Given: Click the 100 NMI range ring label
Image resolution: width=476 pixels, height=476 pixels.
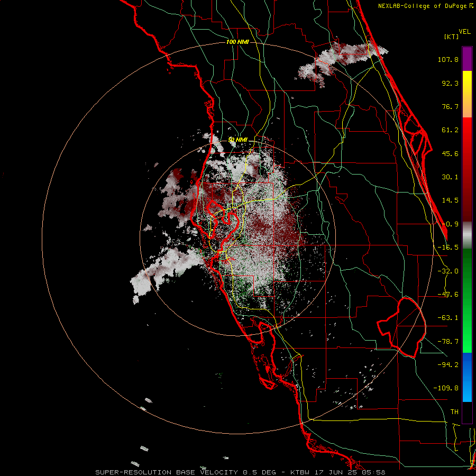Looking at the screenshot, I should coord(237,42).
